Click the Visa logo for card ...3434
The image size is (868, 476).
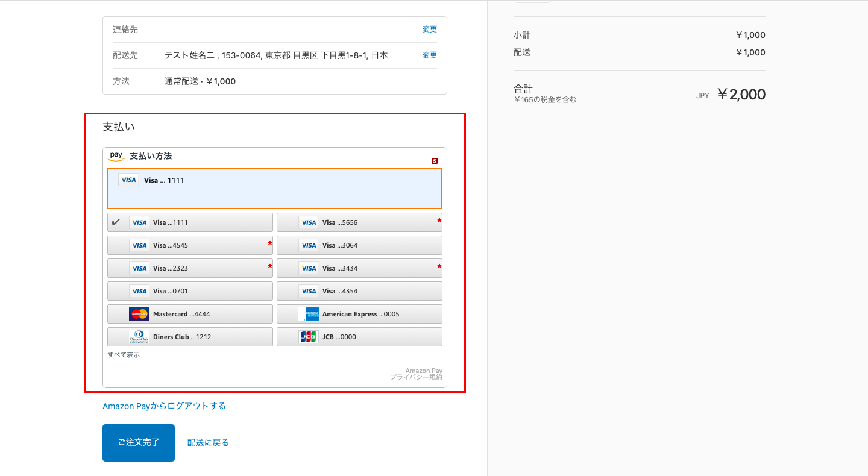pyautogui.click(x=309, y=268)
